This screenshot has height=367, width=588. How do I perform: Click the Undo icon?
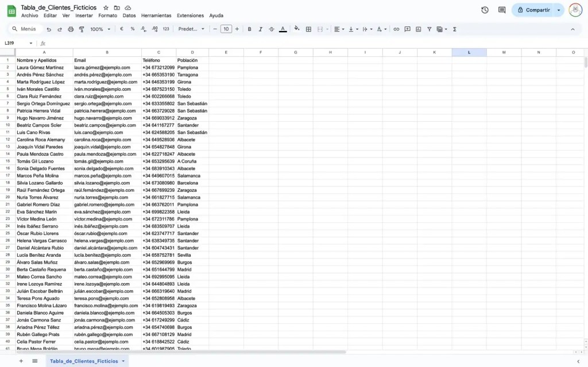[x=49, y=28]
